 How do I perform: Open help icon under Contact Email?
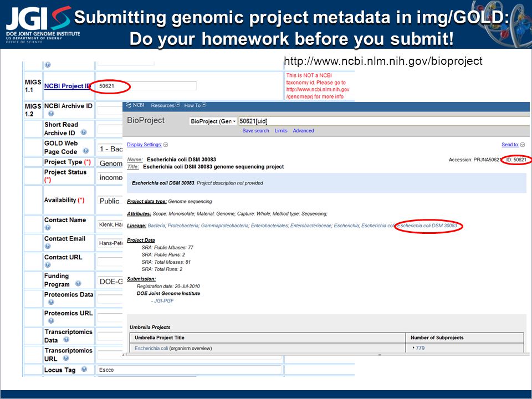pos(48,246)
